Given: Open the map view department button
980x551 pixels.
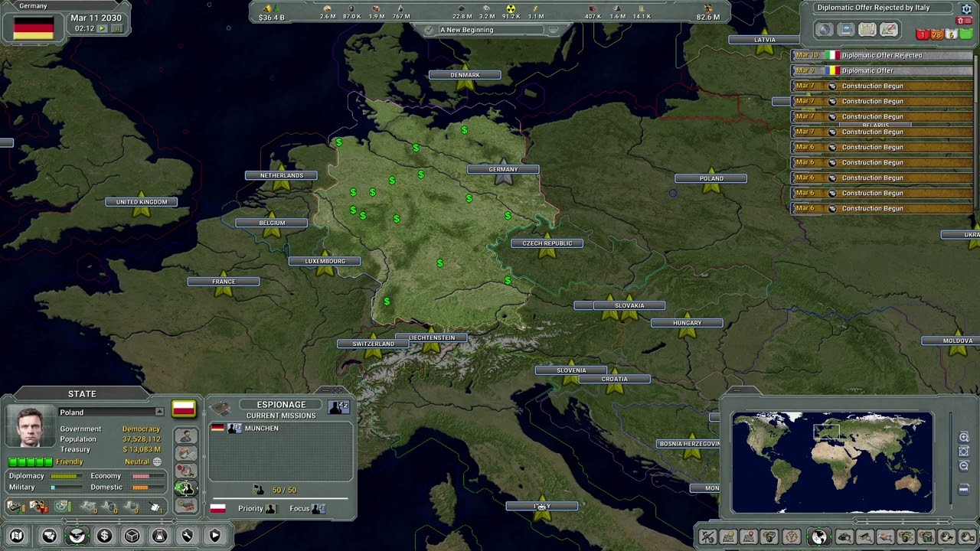Looking at the screenshot, I should tap(17, 536).
